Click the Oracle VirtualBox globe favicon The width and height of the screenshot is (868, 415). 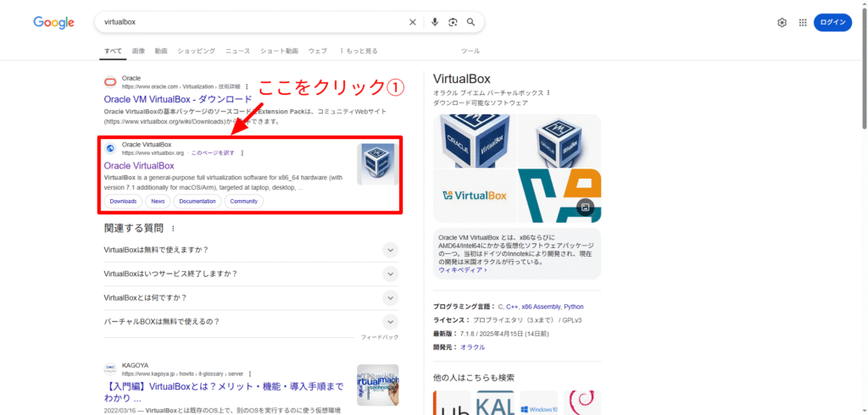(110, 148)
